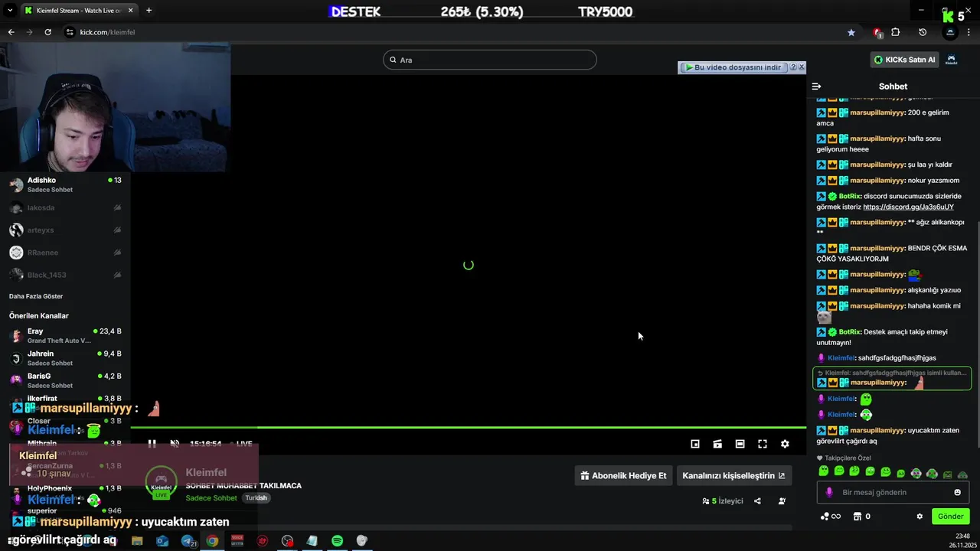This screenshot has width=980, height=551.
Task: Click the KICKs Satın Al button
Action: point(904,60)
